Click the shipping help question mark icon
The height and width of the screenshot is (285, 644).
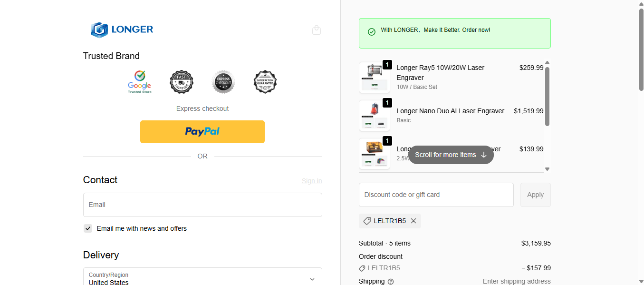point(391,282)
